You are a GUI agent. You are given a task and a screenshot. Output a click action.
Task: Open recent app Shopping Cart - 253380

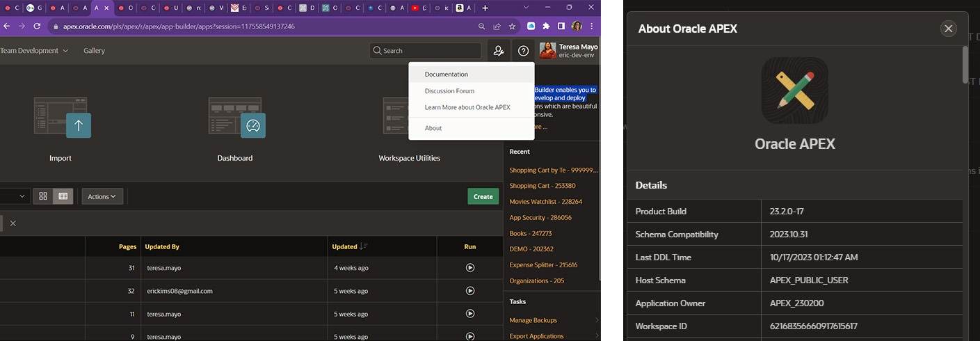coord(543,186)
